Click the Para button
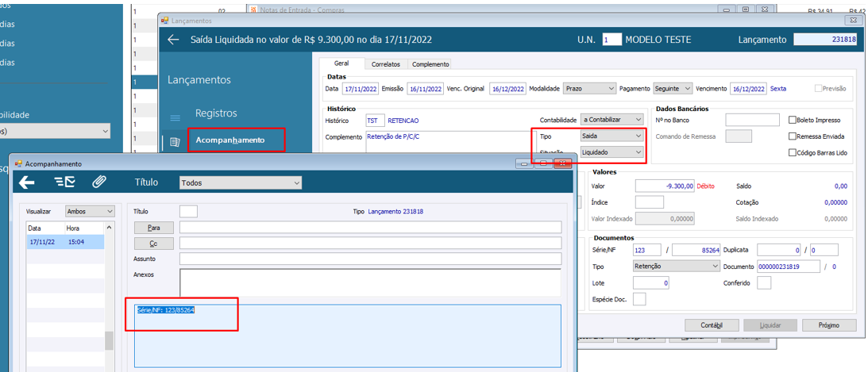Image resolution: width=868 pixels, height=372 pixels. click(154, 228)
